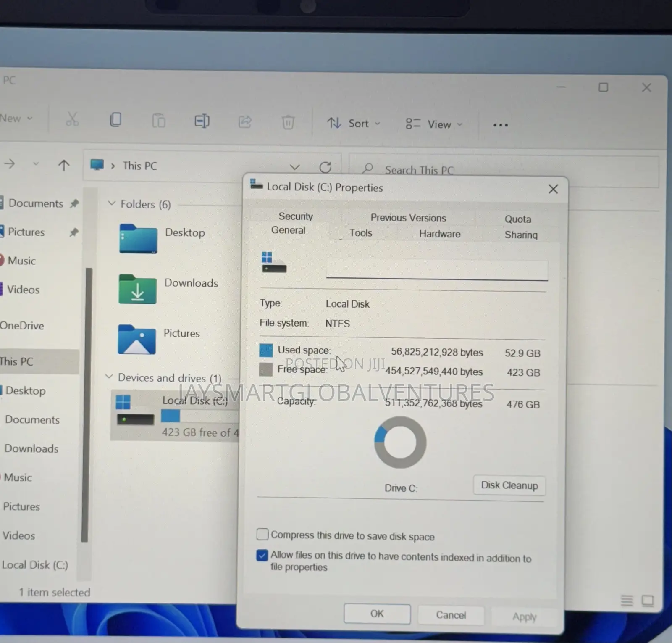
Task: Open the Quota tab
Action: coord(518,219)
